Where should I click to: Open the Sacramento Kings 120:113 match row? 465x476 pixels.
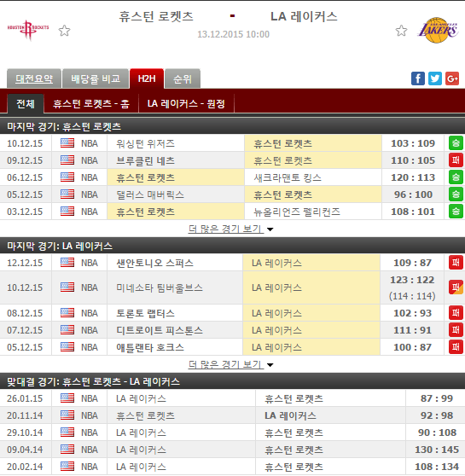pos(232,177)
